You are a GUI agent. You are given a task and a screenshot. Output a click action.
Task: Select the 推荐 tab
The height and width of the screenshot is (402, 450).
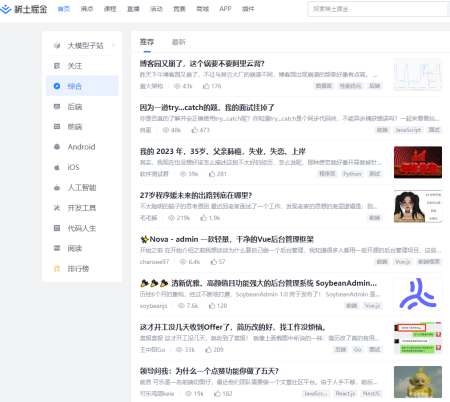(147, 42)
